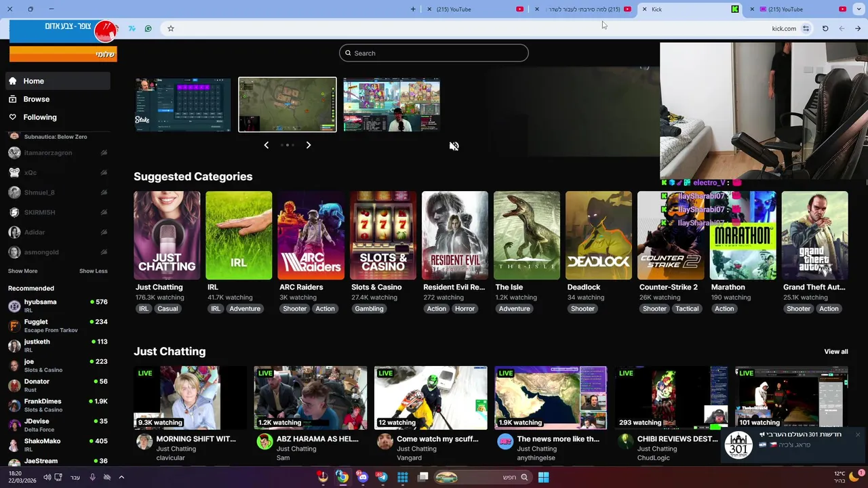Dismiss the 301 news notification

(857, 434)
